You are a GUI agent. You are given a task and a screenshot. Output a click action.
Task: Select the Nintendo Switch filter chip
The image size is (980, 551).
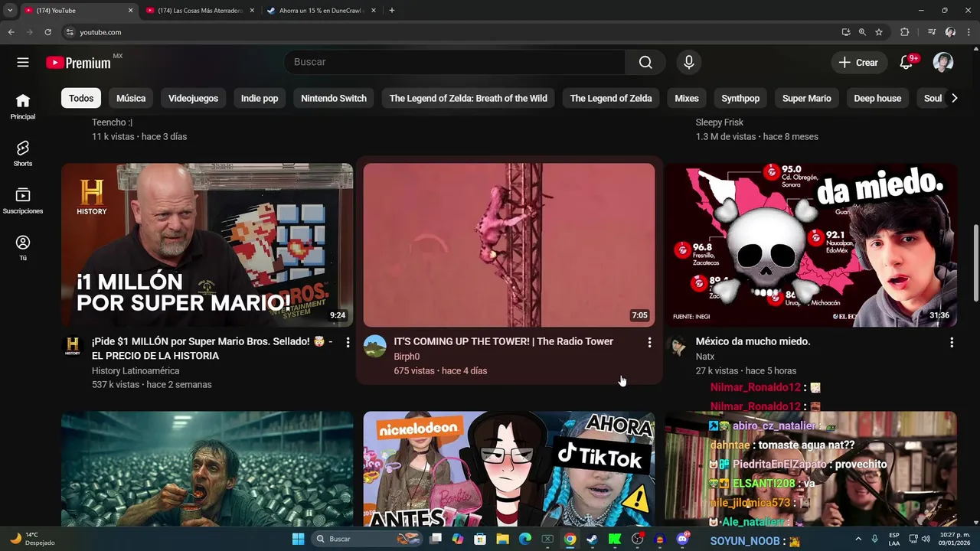click(x=334, y=98)
